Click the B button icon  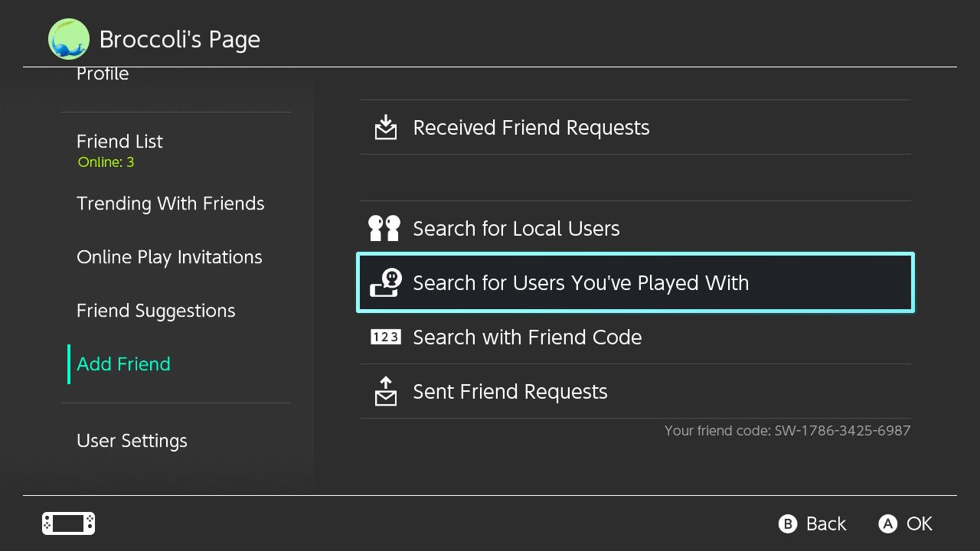[787, 523]
